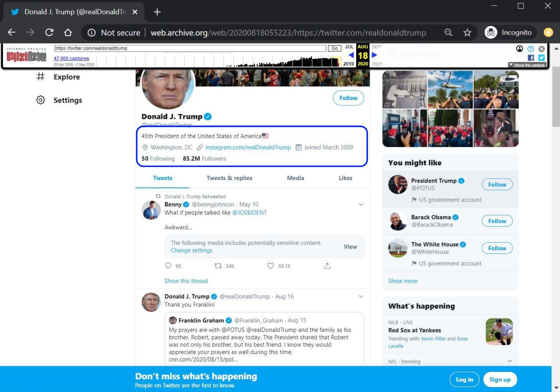Open the helicopter media thumbnail
Viewport: 560px width, 392px height.
pyautogui.click(x=450, y=89)
